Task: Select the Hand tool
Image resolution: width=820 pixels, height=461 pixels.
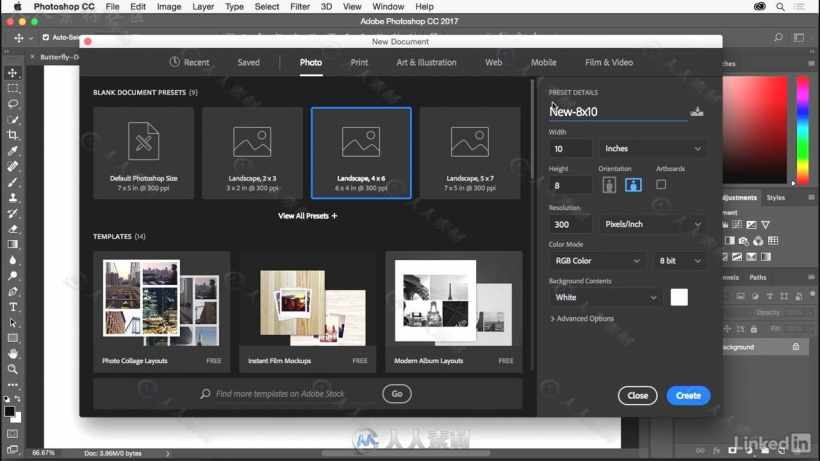Action: (x=13, y=354)
